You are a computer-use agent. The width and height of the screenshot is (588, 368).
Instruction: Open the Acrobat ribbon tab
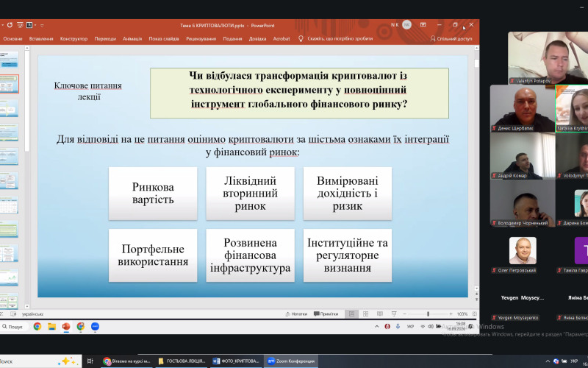click(x=282, y=39)
